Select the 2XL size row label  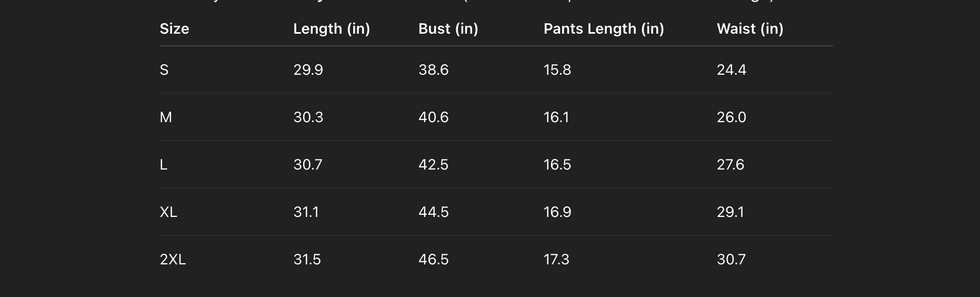[173, 260]
